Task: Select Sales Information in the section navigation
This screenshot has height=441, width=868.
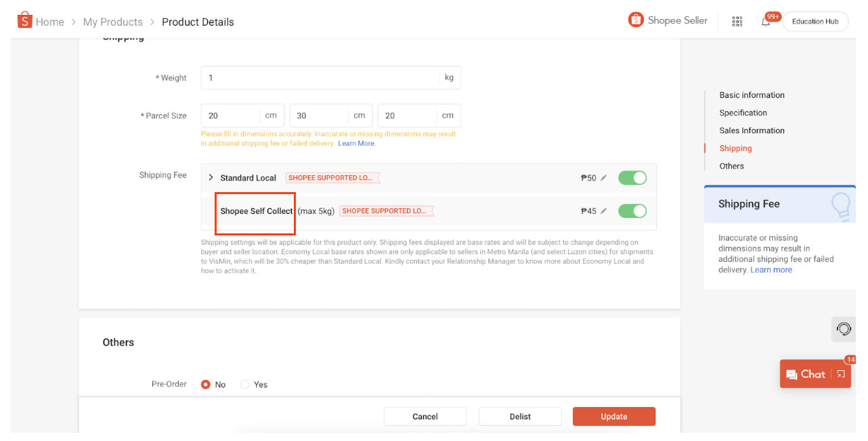Action: pos(752,130)
